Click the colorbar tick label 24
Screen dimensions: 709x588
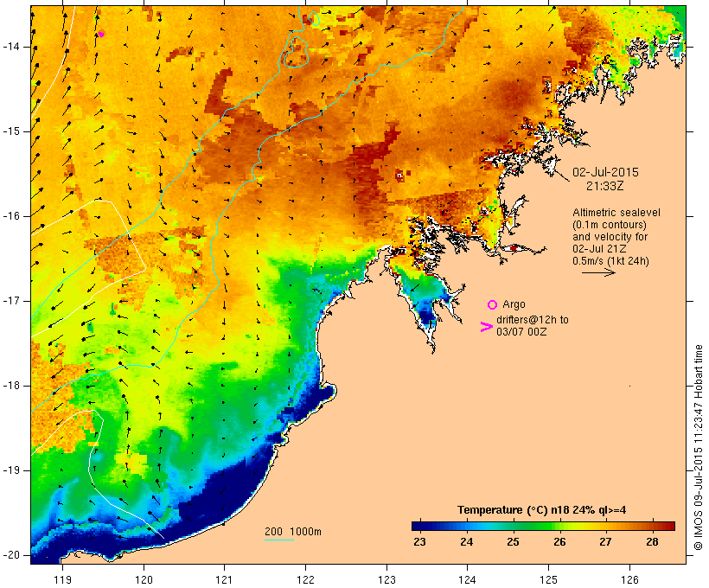(467, 542)
